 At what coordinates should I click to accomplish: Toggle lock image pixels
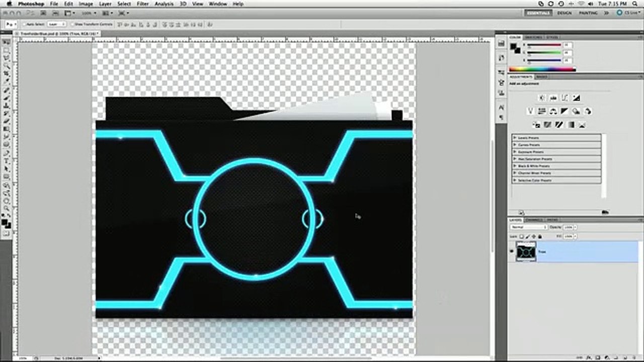point(528,236)
